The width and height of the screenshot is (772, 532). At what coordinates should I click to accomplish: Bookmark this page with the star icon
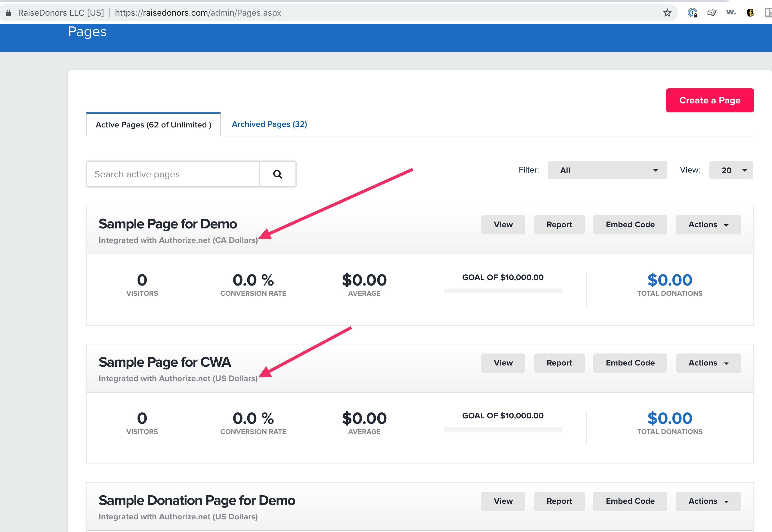coord(667,13)
